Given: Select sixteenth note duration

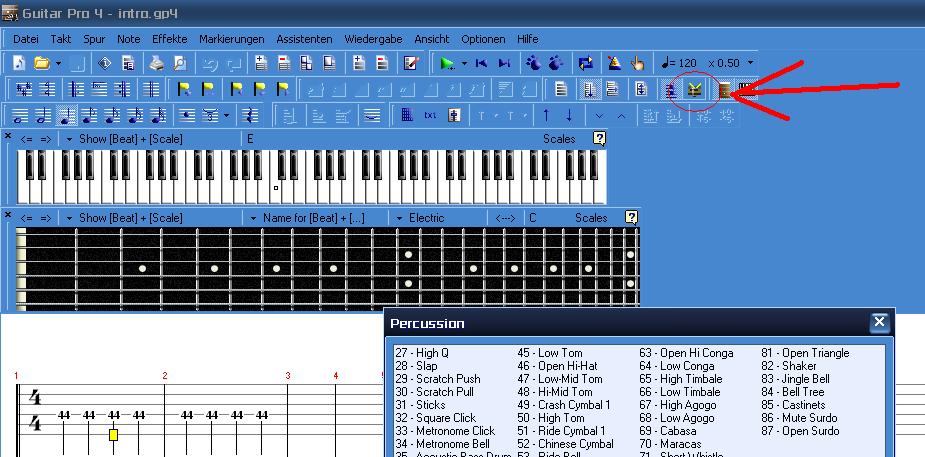Looking at the screenshot, I should click(113, 116).
